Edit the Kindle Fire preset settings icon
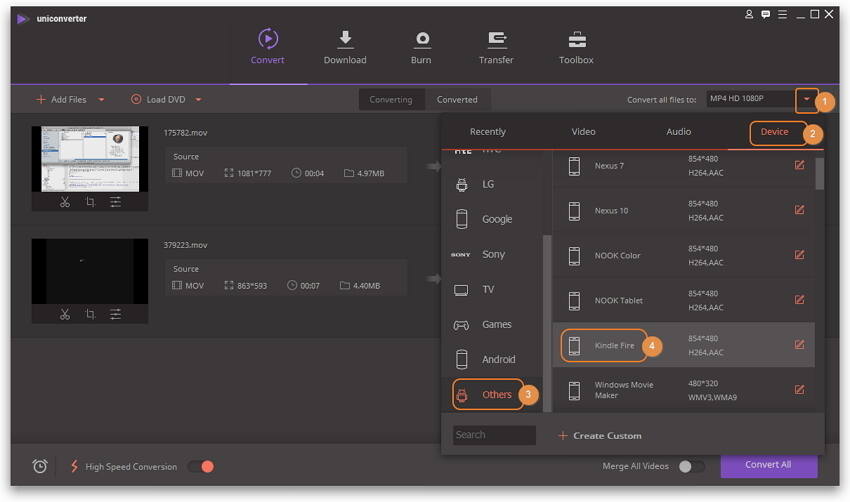 799,345
